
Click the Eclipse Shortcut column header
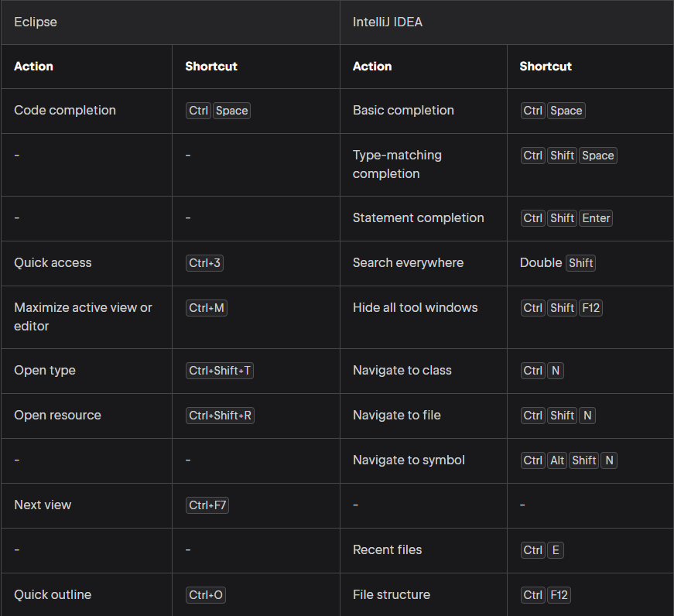256,67
